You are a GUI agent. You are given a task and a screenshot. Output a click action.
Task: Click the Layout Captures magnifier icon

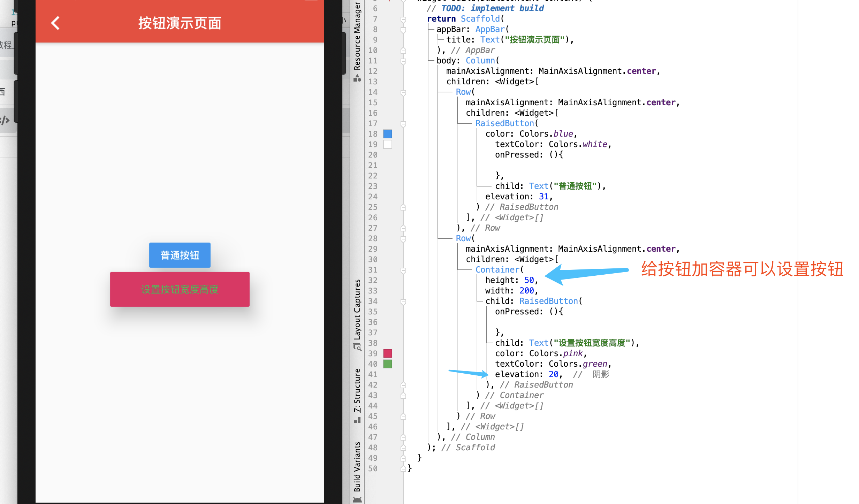[x=357, y=347]
